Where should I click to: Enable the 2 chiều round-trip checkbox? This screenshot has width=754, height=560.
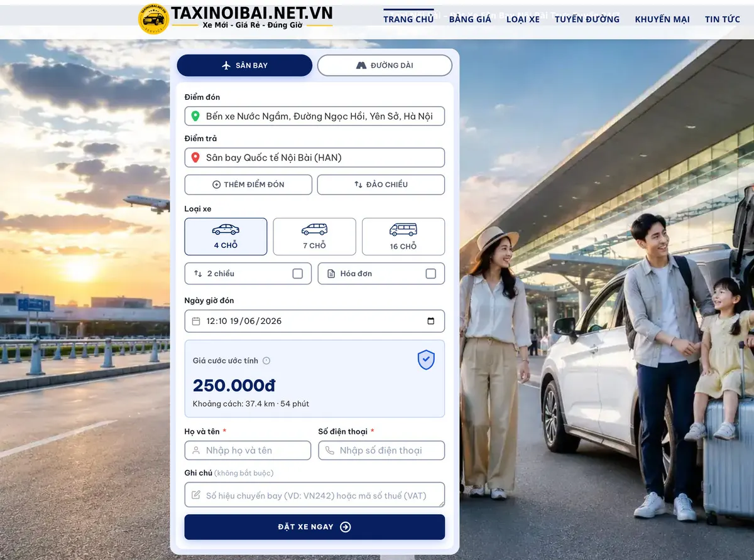pos(298,274)
